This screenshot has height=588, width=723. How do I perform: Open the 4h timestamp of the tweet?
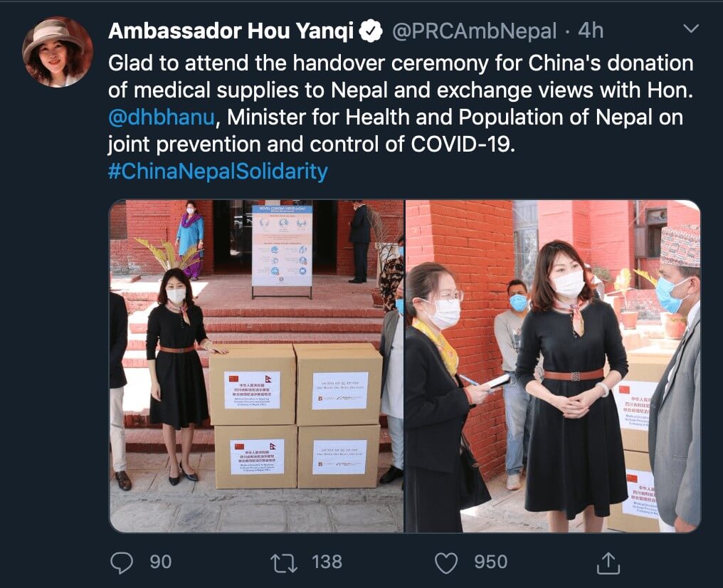point(591,31)
